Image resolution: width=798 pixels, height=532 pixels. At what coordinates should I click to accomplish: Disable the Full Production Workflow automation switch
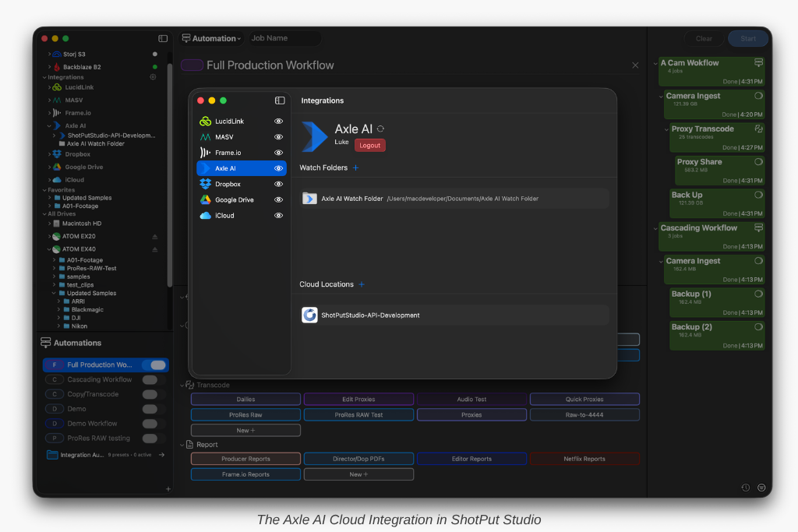coord(157,365)
